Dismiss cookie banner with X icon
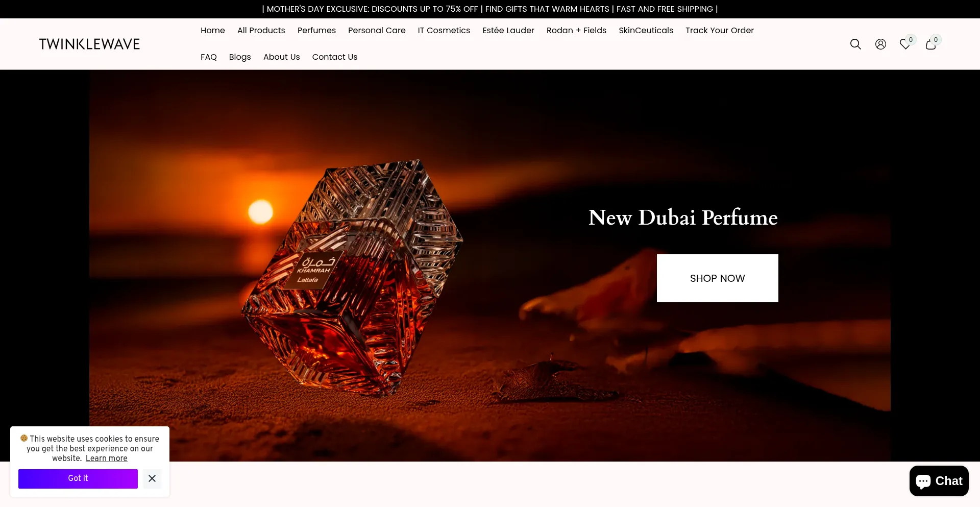980x507 pixels. (152, 478)
